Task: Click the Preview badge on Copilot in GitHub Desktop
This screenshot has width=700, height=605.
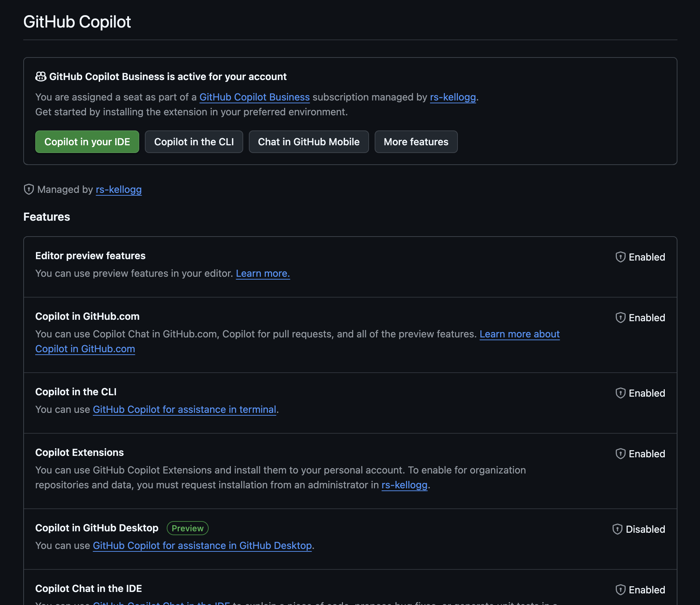Action: click(187, 528)
